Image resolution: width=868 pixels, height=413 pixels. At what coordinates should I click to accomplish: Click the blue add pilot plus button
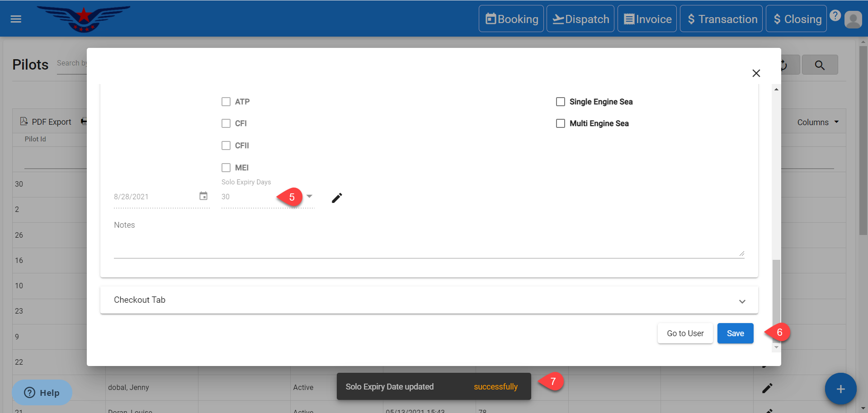coord(840,389)
